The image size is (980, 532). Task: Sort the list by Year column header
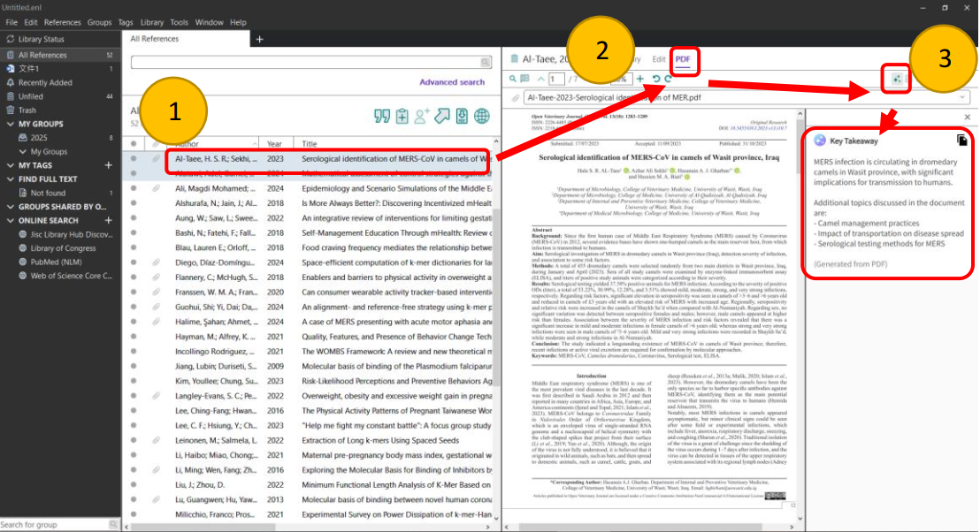[x=274, y=144]
